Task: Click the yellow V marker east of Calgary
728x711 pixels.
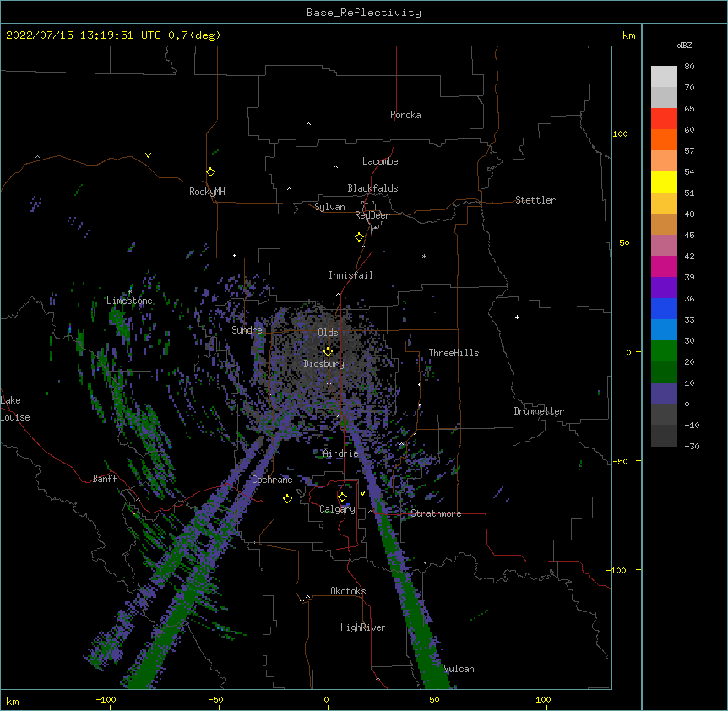Action: pyautogui.click(x=362, y=493)
